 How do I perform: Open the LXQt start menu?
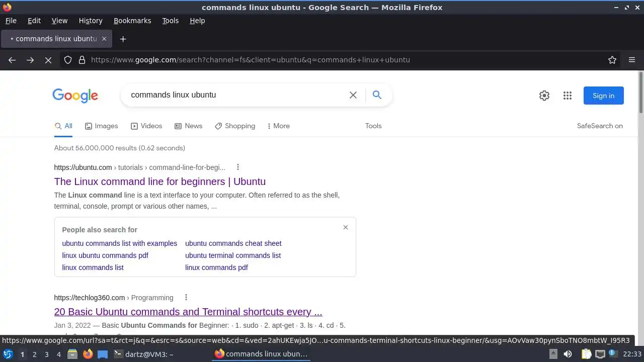pyautogui.click(x=8, y=354)
